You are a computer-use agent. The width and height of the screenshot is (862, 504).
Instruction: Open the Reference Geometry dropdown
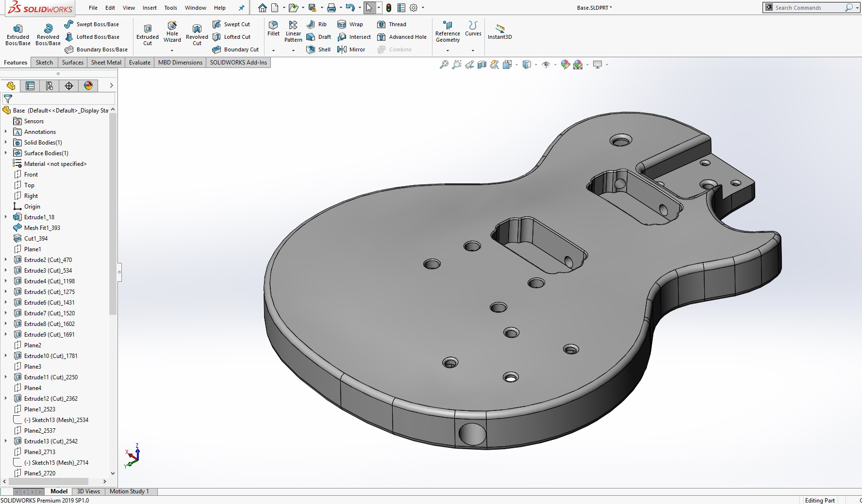[448, 50]
